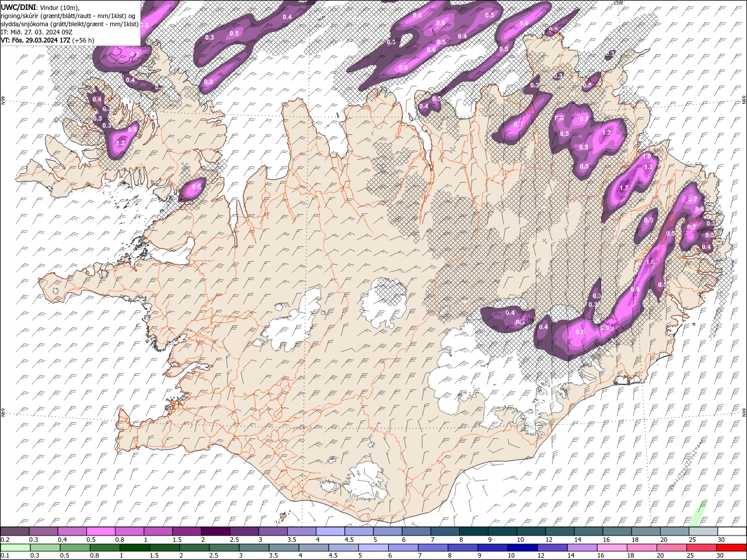
Task: Click the 1.6 precipitation value on the map
Action: click(x=650, y=262)
